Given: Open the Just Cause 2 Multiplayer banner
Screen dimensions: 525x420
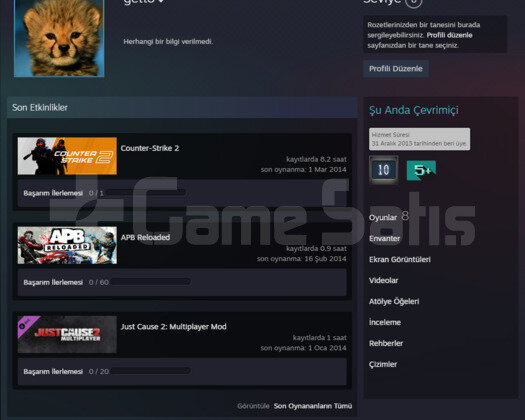Looking at the screenshot, I should click(x=67, y=334).
